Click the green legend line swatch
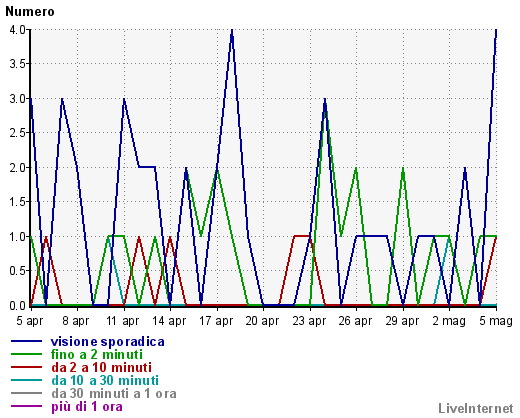This screenshot has height=418, width=520. [26, 354]
